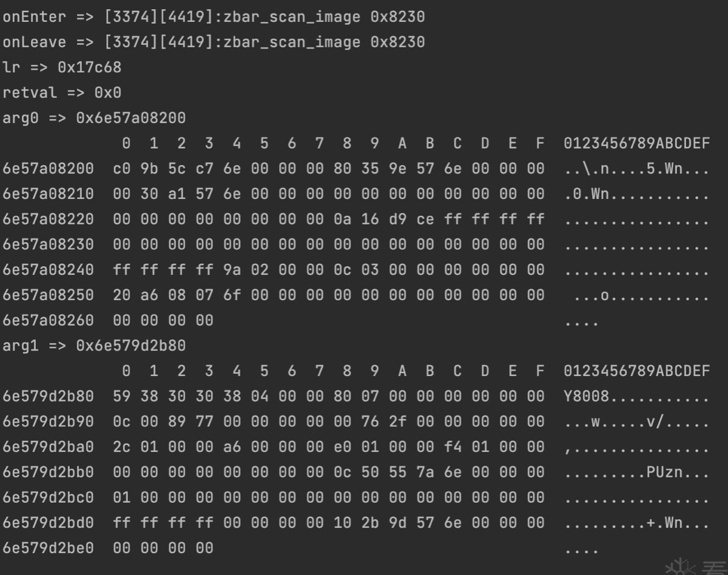Click row address 6e579d2bc0 in arg1 dump
The height and width of the screenshot is (575, 728).
48,497
